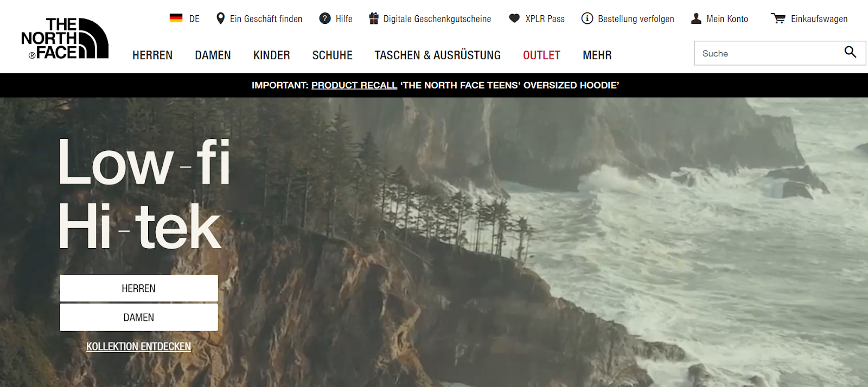Click the DAMEN hero button

coord(139,318)
